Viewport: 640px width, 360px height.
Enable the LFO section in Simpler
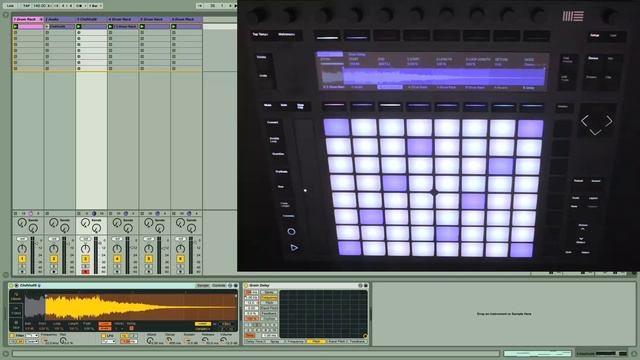click(x=104, y=336)
